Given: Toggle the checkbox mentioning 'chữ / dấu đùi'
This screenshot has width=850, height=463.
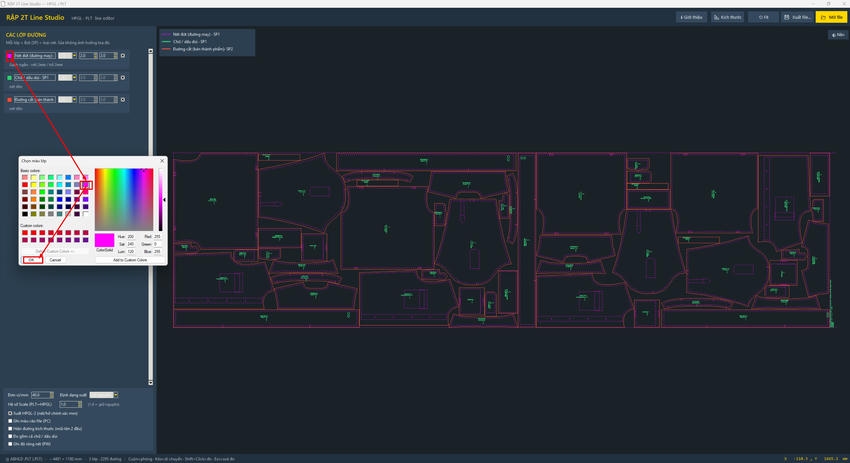Looking at the screenshot, I should pos(10,436).
